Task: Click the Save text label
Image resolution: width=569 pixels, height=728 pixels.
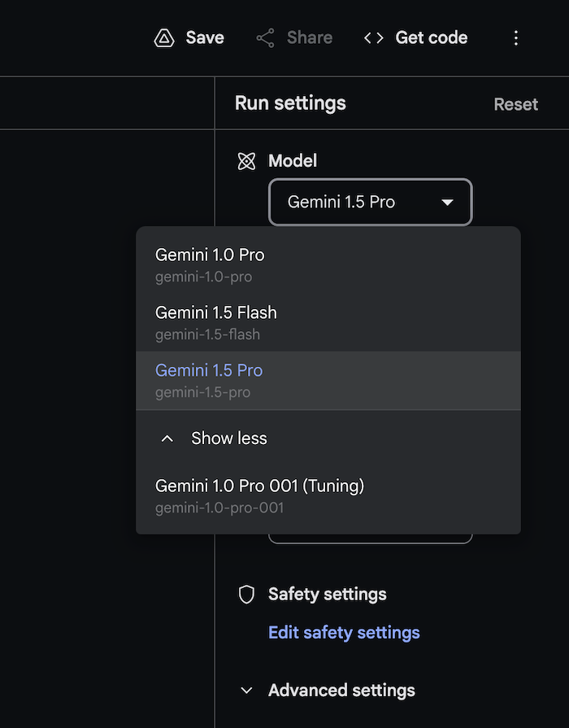Action: (205, 38)
